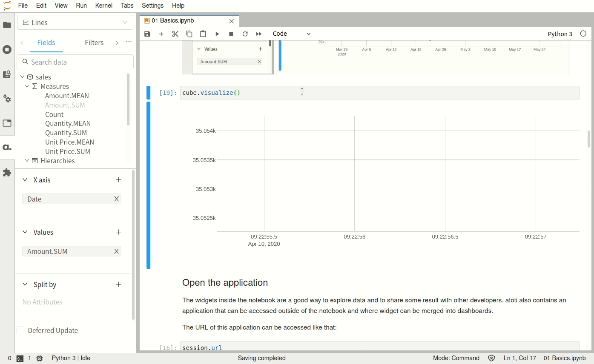Image resolution: width=594 pixels, height=364 pixels.
Task: Save the notebook with the disk icon
Action: click(x=147, y=34)
